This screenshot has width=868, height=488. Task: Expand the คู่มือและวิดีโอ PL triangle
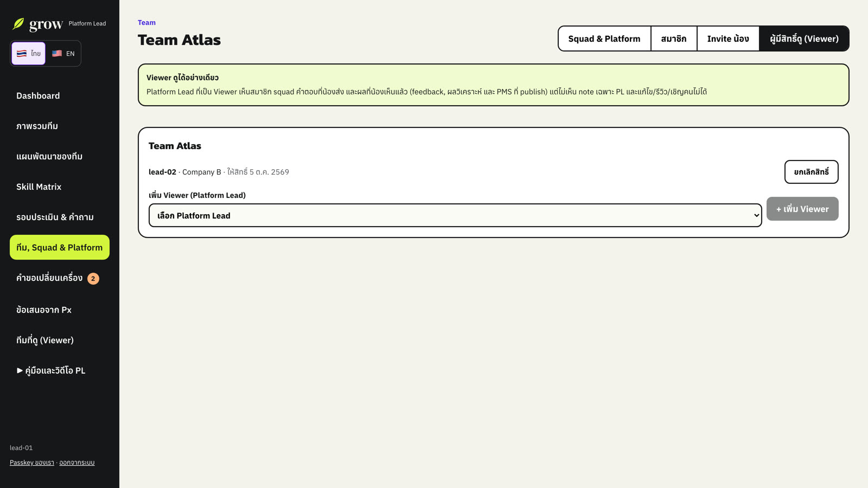(x=20, y=370)
